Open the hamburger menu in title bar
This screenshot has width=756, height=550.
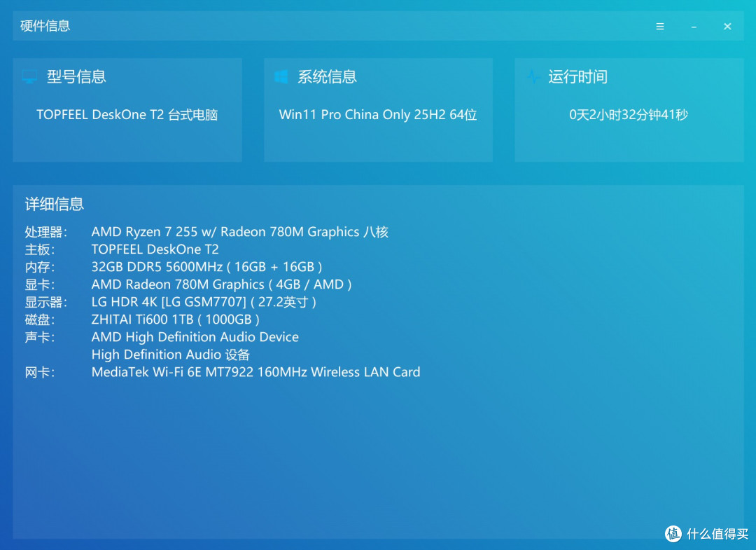pos(660,27)
